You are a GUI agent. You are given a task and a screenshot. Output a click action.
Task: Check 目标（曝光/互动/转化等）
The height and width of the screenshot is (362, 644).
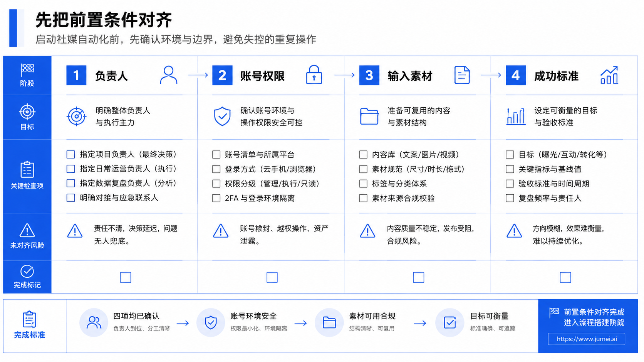click(x=510, y=155)
